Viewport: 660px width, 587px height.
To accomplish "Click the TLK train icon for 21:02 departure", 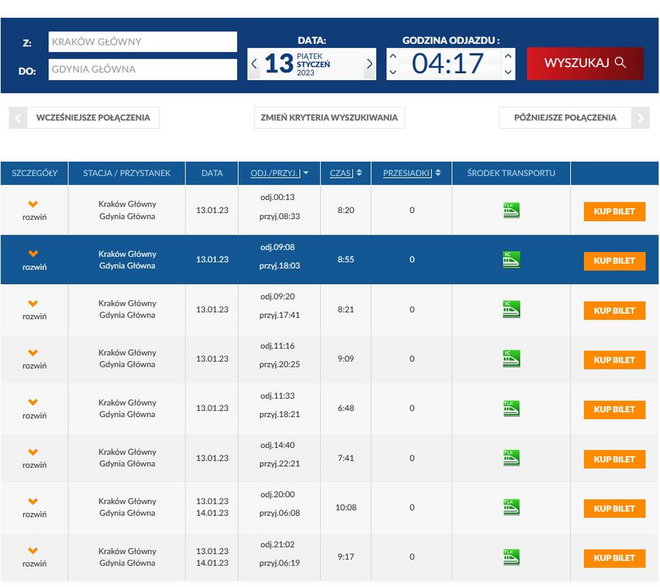I will click(511, 557).
